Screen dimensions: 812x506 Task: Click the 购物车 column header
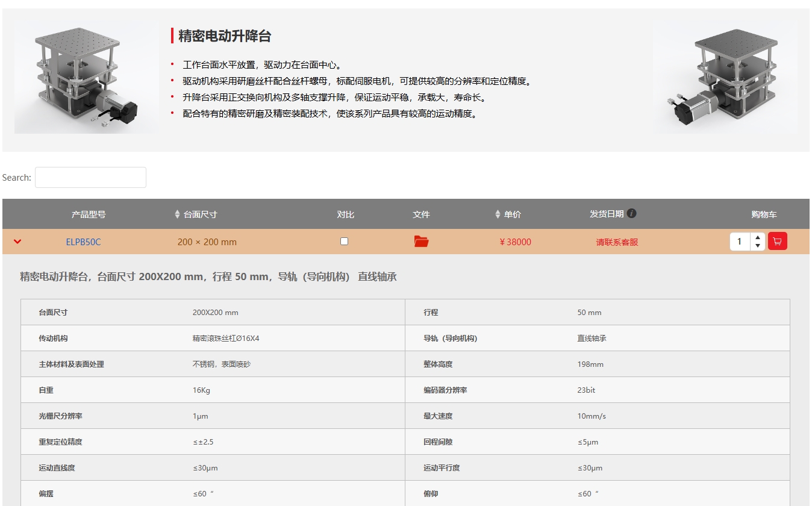[x=764, y=214]
